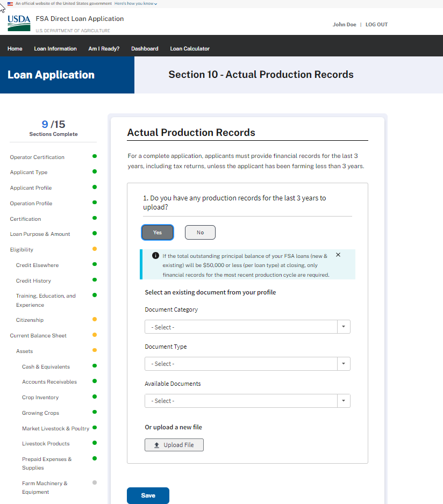Click the info icon in the blue notice

pos(155,255)
